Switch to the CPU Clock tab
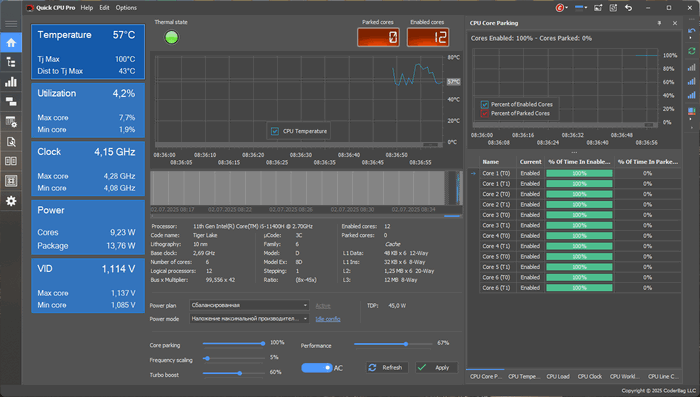 pyautogui.click(x=590, y=376)
